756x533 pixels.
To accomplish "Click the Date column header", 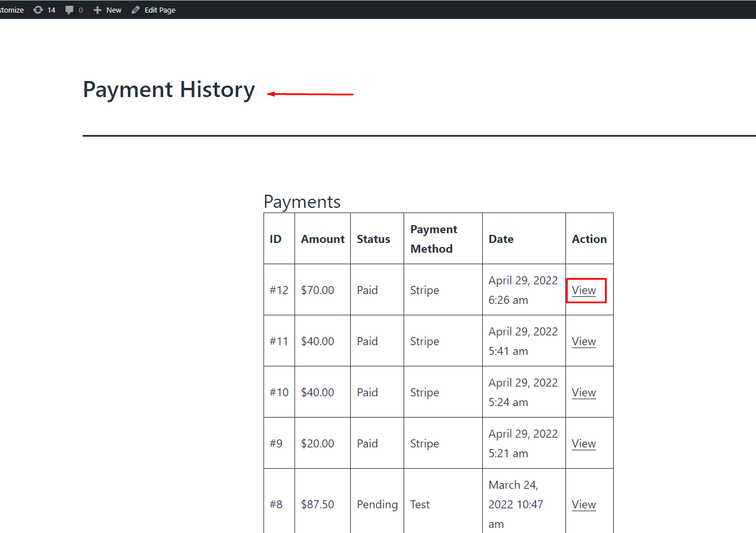I will 501,239.
